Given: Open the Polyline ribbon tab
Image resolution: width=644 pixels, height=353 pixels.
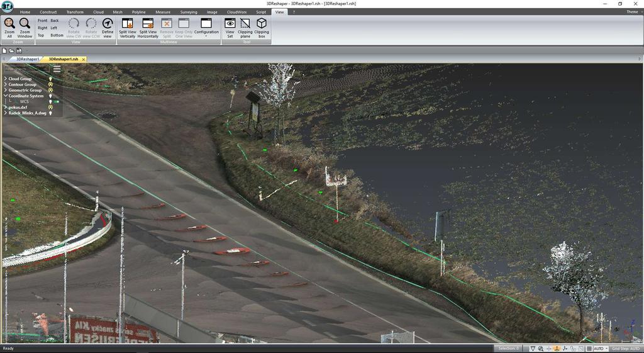Looking at the screenshot, I should coord(139,12).
